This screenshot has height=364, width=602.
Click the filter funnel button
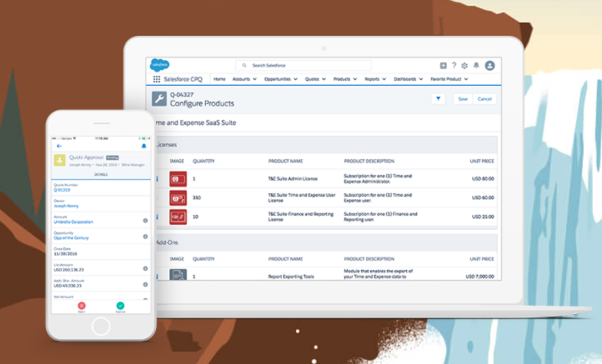[x=438, y=99]
